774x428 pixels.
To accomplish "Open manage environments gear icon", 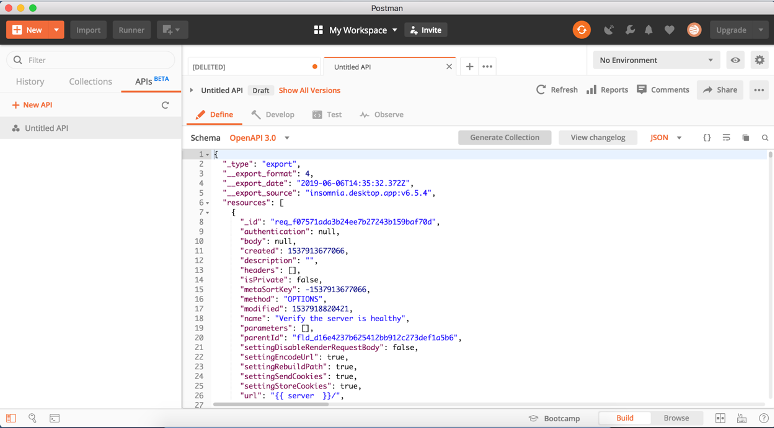I will (760, 60).
